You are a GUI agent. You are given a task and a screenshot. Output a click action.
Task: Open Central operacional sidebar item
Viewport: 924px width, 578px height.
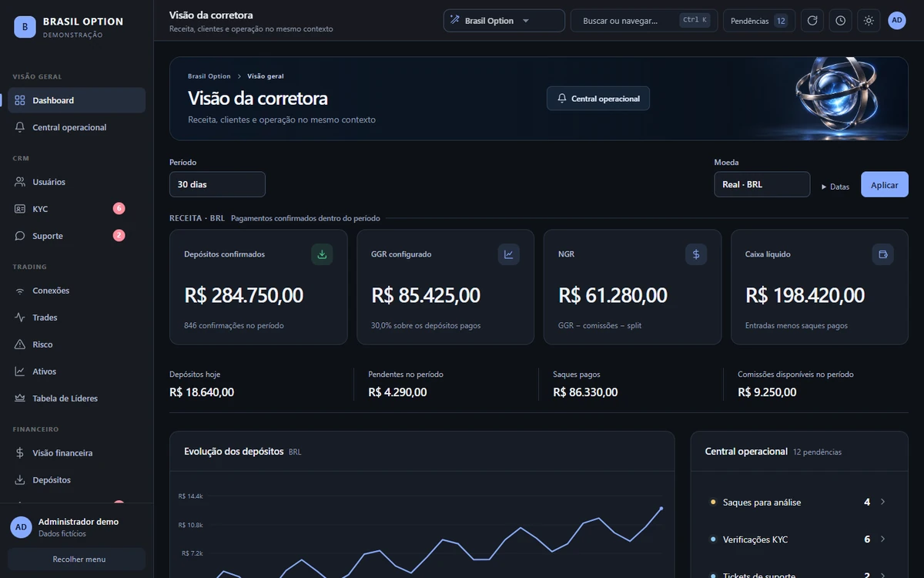click(x=76, y=127)
